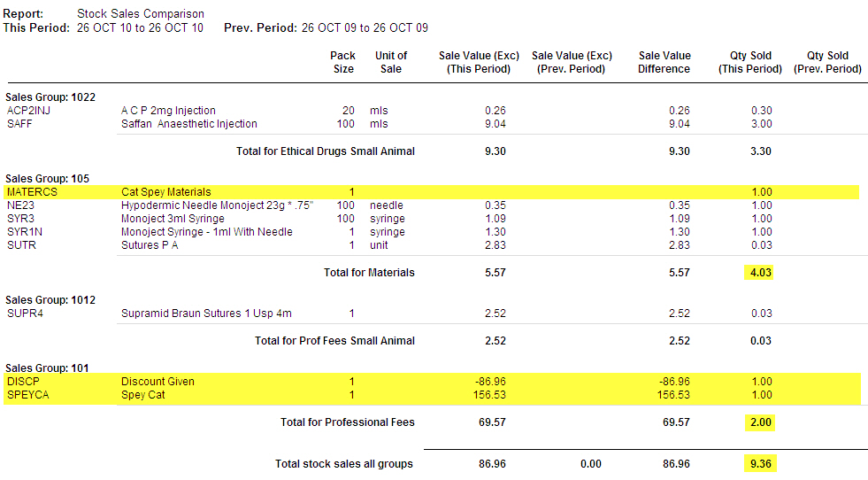This screenshot has width=868, height=480.
Task: Click the Unit of Sale column header
Action: point(391,62)
